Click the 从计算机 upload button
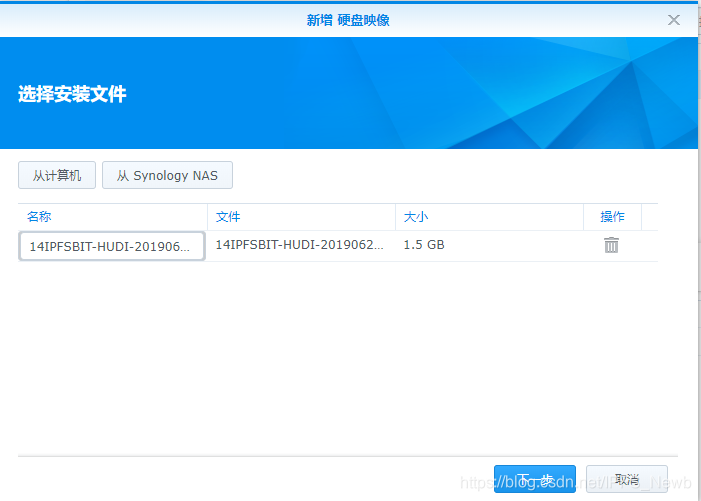This screenshot has height=501, width=701. pyautogui.click(x=57, y=175)
